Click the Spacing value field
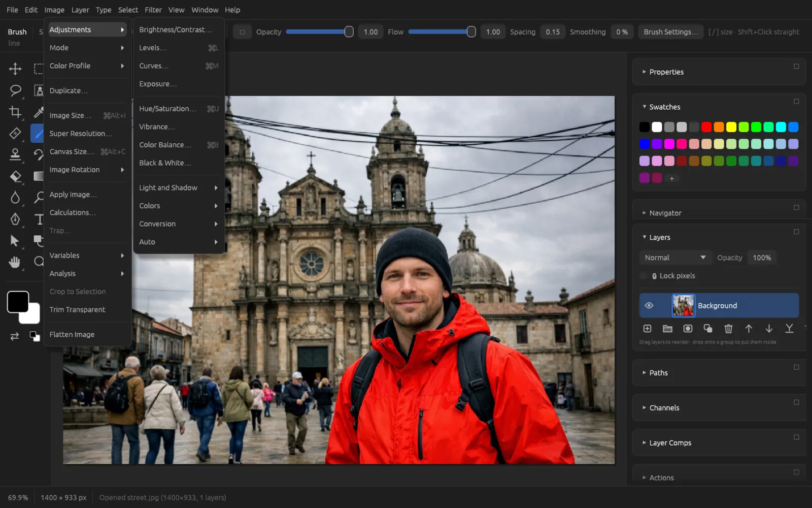812x508 pixels. tap(553, 32)
